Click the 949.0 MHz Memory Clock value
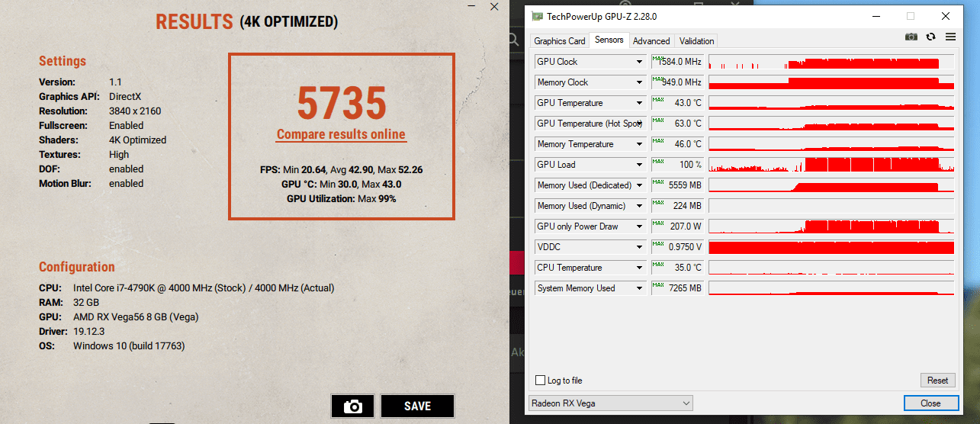 677,82
